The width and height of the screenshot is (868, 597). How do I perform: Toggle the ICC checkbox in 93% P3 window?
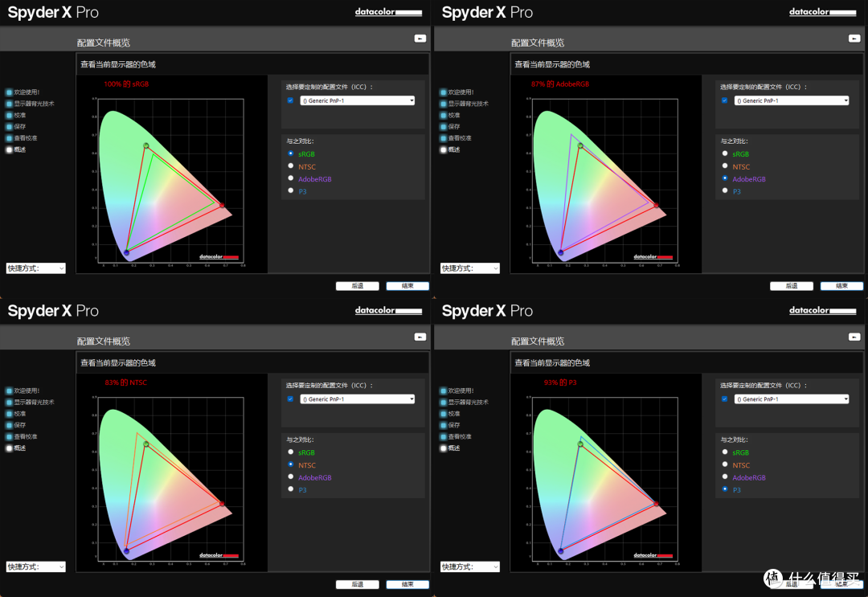[x=724, y=399]
